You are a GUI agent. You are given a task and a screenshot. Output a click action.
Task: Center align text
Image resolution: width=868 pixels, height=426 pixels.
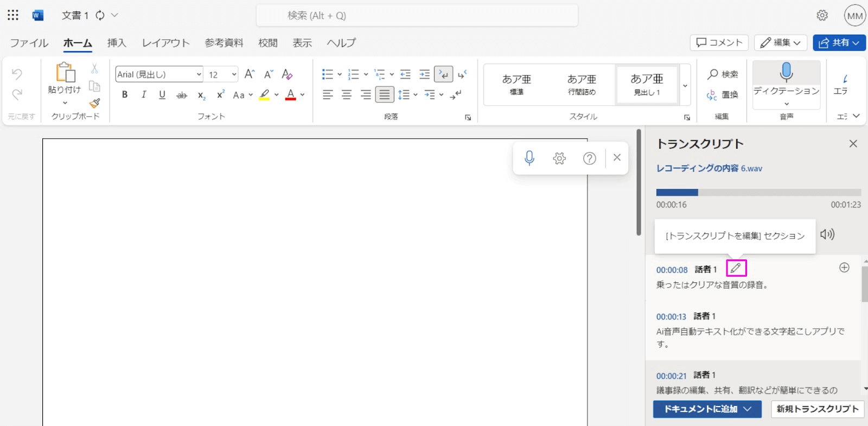[x=347, y=95]
